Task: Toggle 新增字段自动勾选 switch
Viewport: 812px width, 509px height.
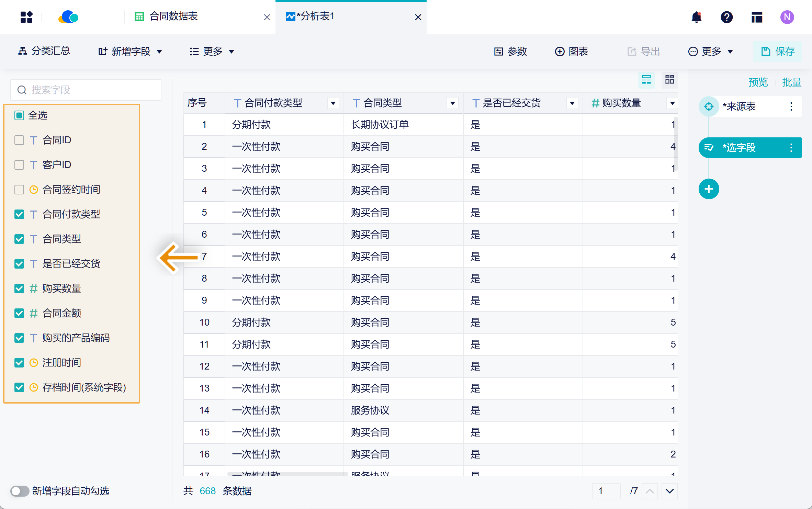Action: coord(20,491)
